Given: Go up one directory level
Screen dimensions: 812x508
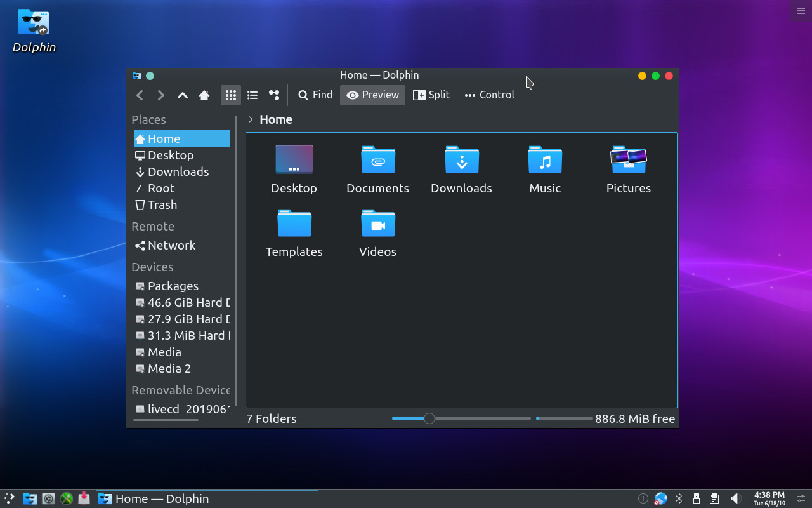Looking at the screenshot, I should point(183,95).
